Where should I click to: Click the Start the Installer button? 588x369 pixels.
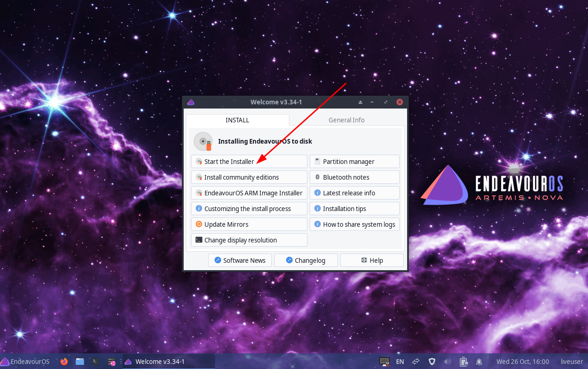coord(249,162)
